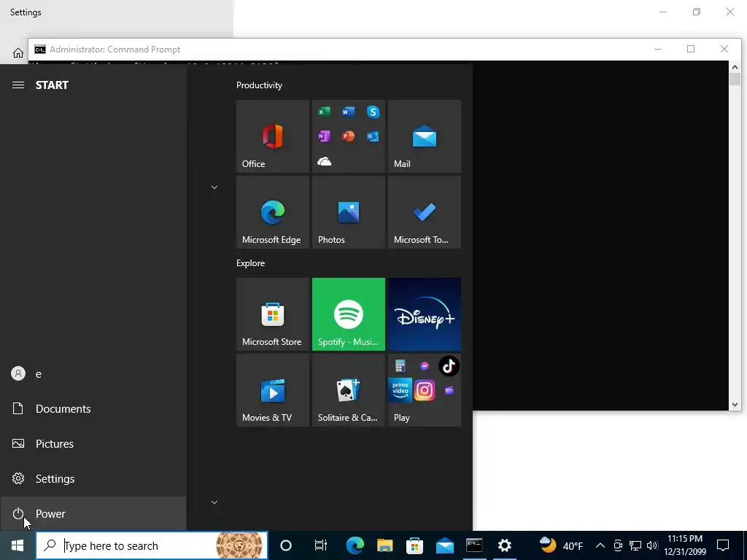The width and height of the screenshot is (747, 560).
Task: Click the Windows Start button
Action: click(18, 545)
